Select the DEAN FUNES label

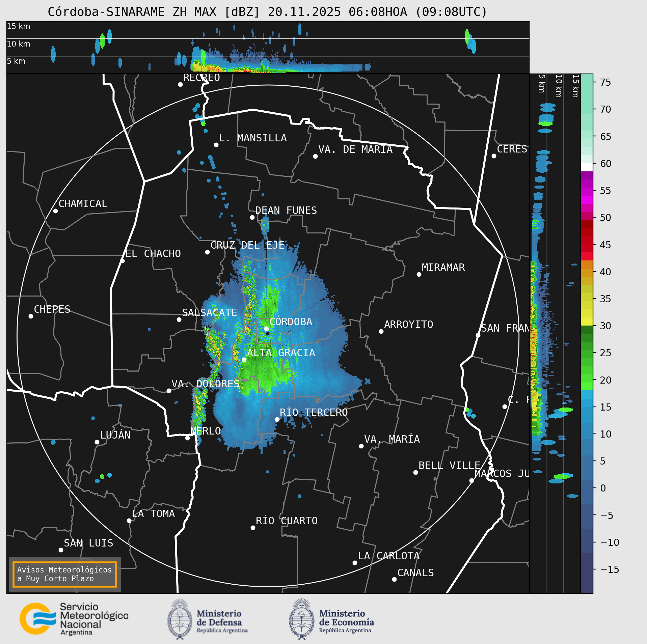point(286,211)
